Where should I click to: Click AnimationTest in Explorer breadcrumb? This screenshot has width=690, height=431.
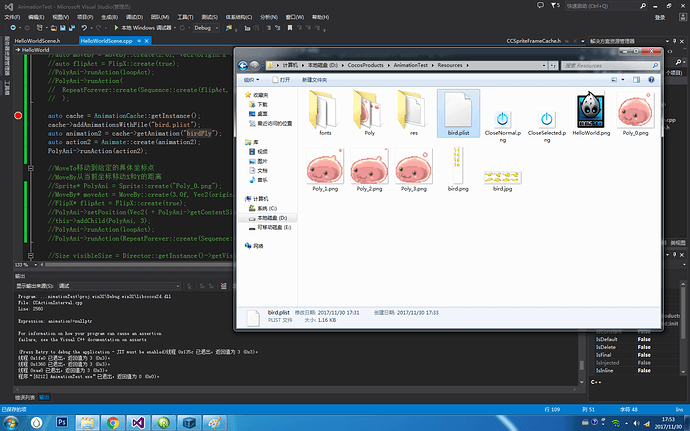tap(410, 65)
